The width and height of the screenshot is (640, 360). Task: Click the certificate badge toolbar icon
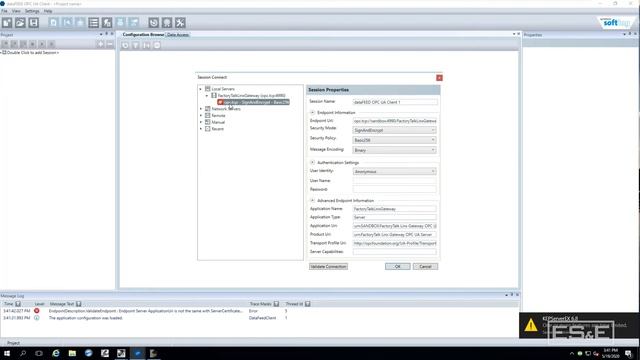coord(167,23)
